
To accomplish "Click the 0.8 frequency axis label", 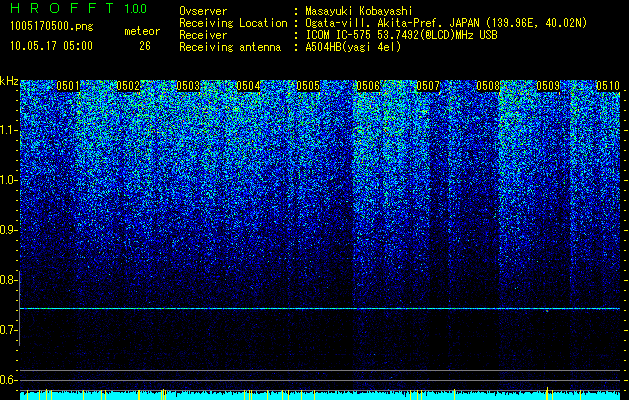I will pyautogui.click(x=8, y=280).
